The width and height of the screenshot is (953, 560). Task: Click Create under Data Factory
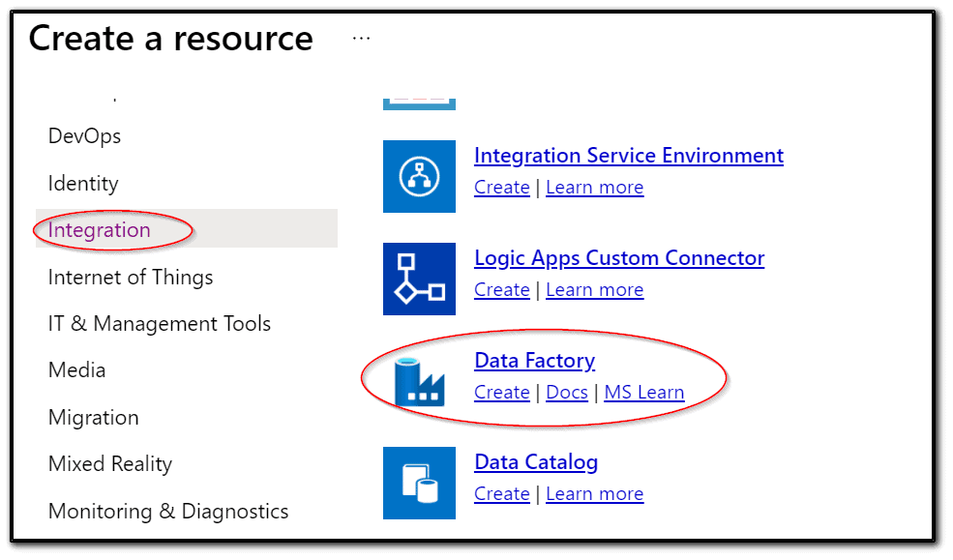501,392
